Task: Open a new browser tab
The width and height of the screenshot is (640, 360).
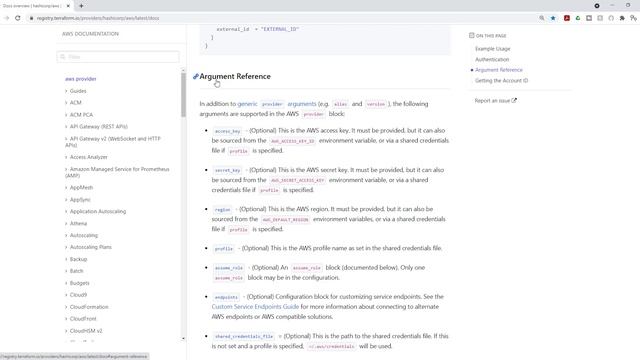Action: pyautogui.click(x=81, y=6)
